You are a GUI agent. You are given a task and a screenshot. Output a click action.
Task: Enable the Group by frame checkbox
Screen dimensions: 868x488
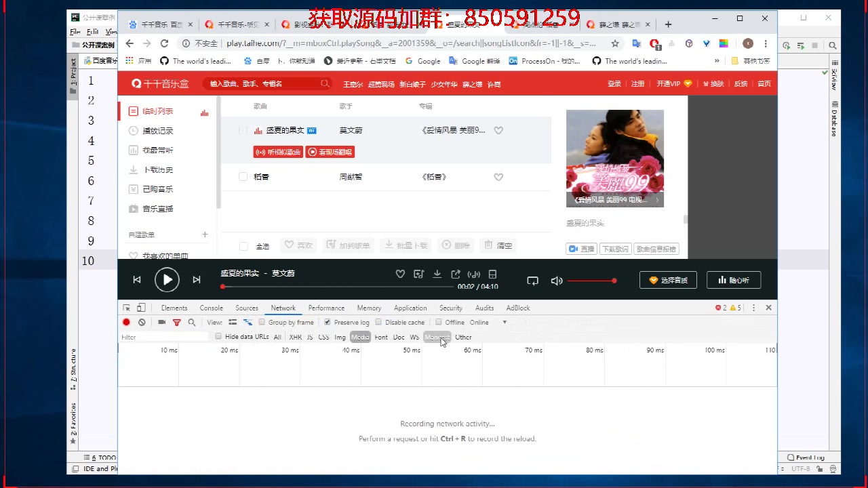[x=261, y=322]
